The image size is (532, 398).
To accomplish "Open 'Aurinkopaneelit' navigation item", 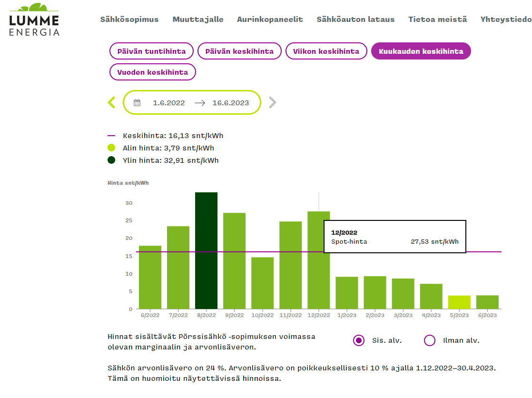I will point(270,20).
